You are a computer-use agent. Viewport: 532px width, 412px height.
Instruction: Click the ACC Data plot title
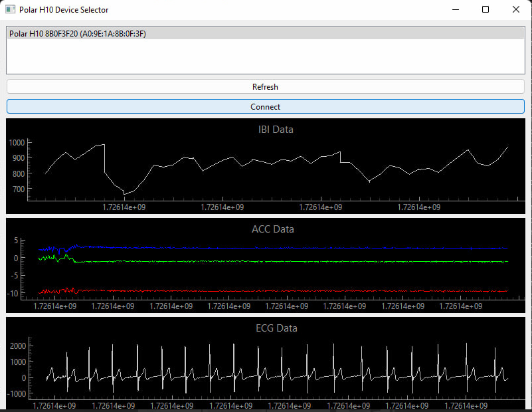click(x=272, y=229)
